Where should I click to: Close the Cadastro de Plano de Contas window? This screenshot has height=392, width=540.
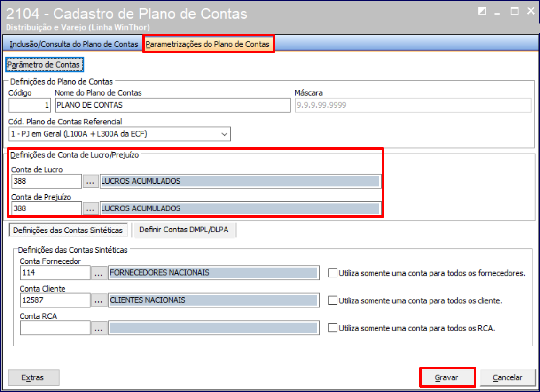[531, 11]
